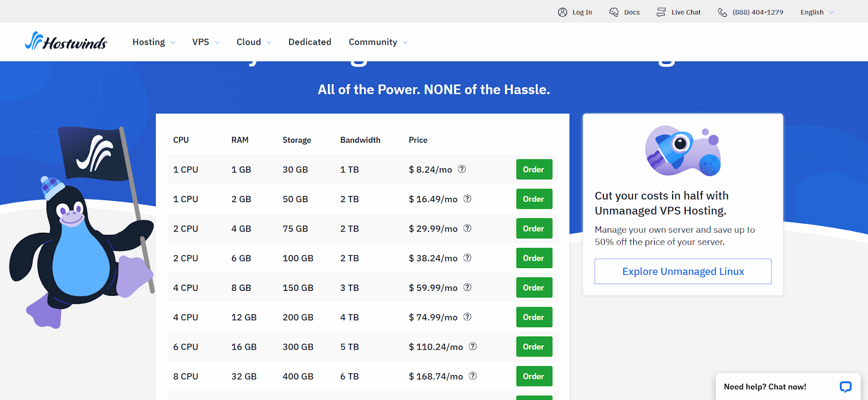Click the help icon next to $ 168.74/mo
This screenshot has width=868, height=400.
[473, 376]
